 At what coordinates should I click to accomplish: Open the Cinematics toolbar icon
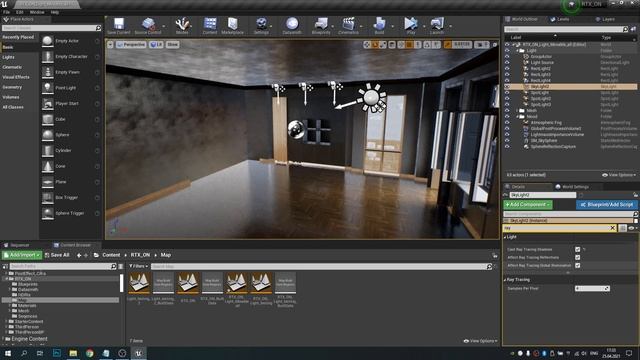348,26
